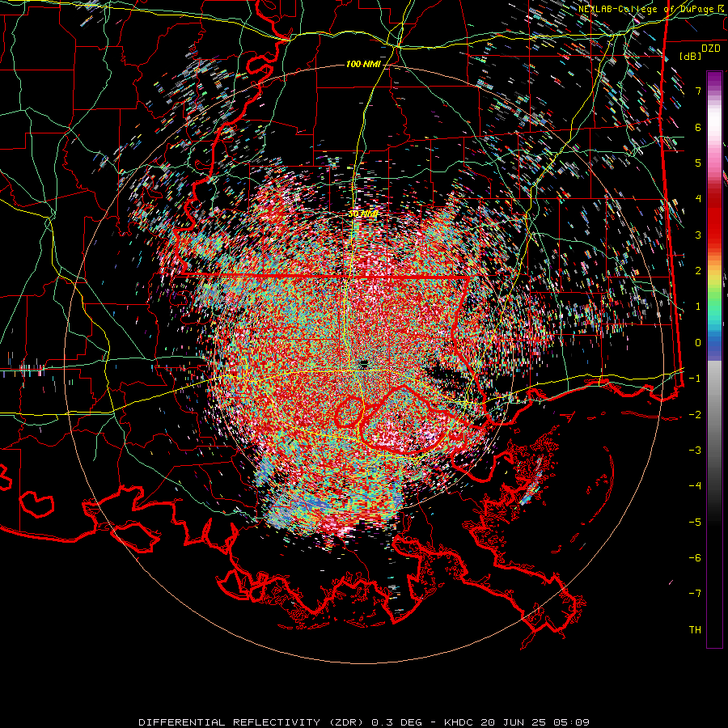Click the 3 dB scale label
Viewport: 728px width, 728px height.
point(698,235)
